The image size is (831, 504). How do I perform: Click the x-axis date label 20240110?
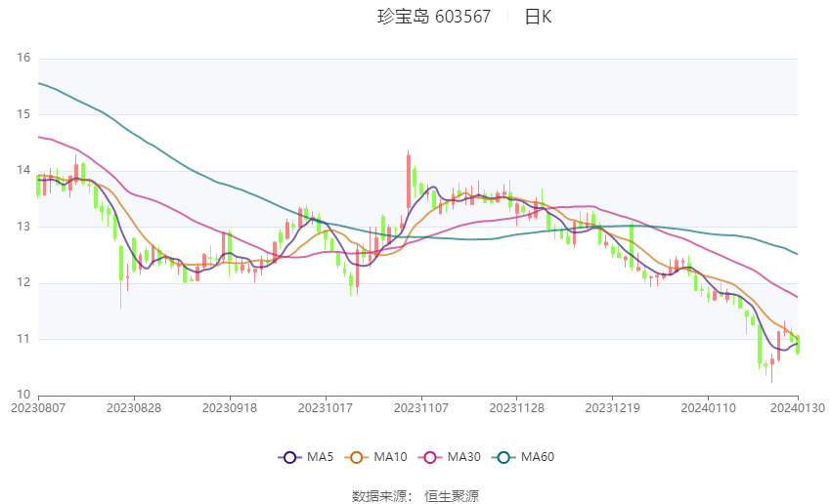pos(708,408)
